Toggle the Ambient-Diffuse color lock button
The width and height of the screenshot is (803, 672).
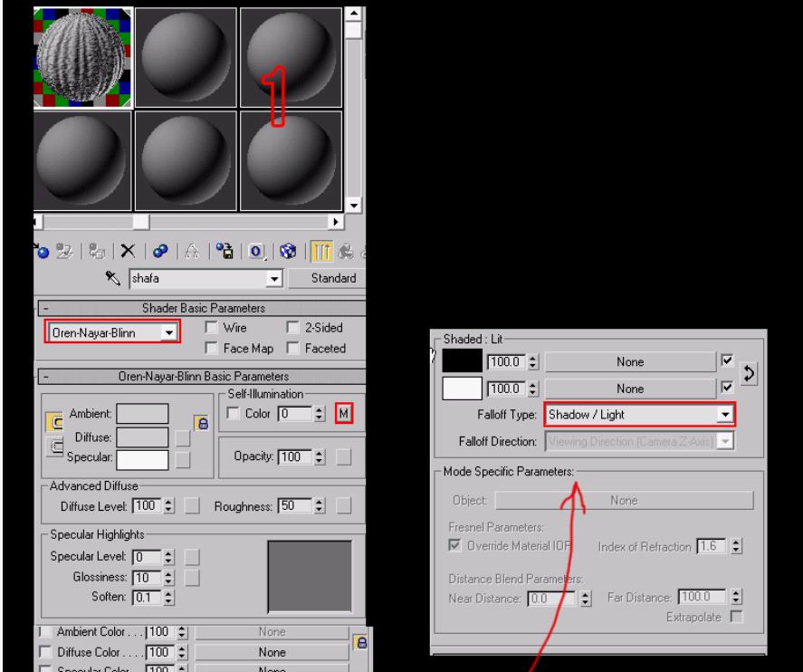click(54, 422)
